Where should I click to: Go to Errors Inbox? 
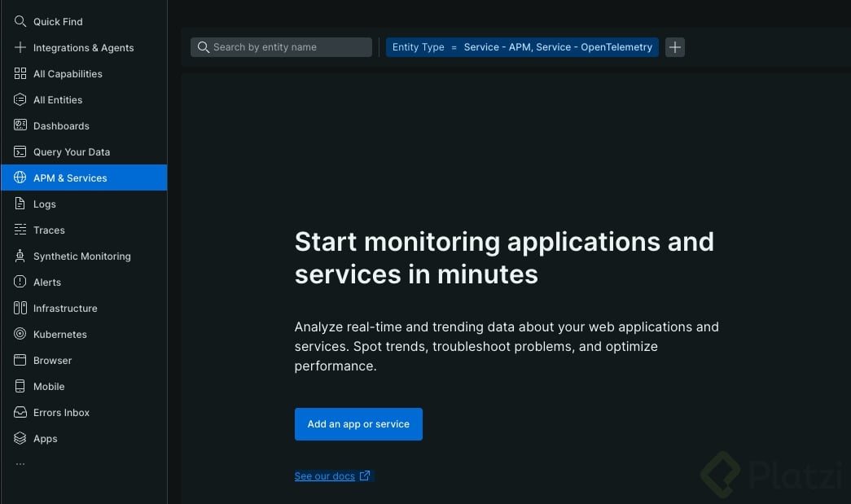pos(84,412)
